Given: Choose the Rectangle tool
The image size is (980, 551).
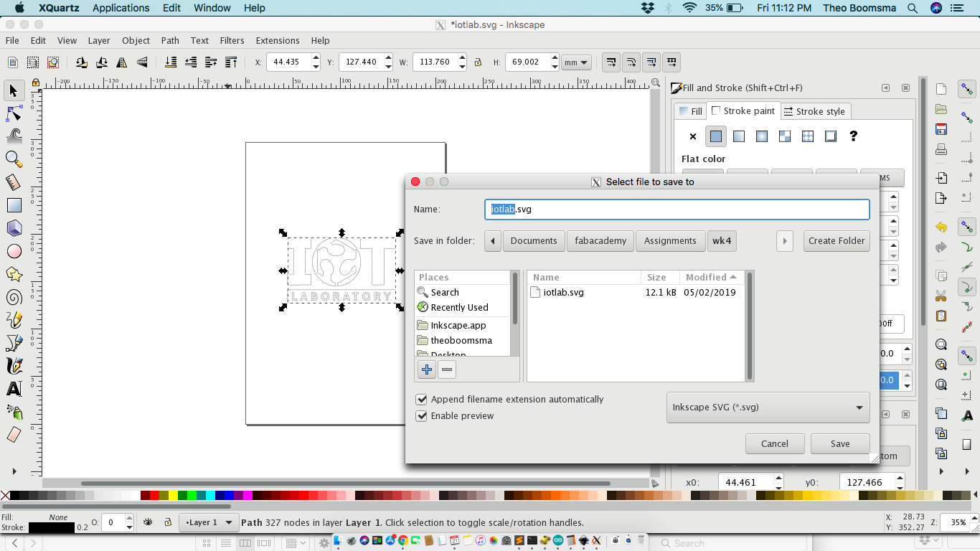Looking at the screenshot, I should pos(14,206).
